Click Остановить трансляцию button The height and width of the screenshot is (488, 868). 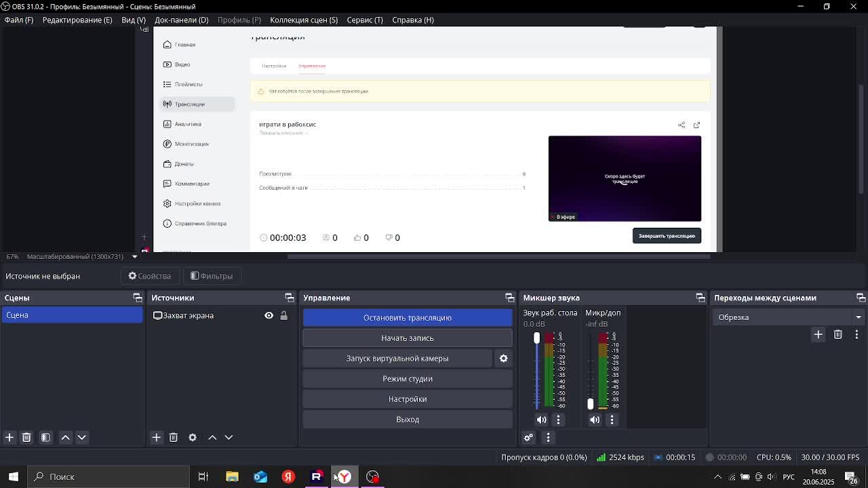[x=408, y=318]
